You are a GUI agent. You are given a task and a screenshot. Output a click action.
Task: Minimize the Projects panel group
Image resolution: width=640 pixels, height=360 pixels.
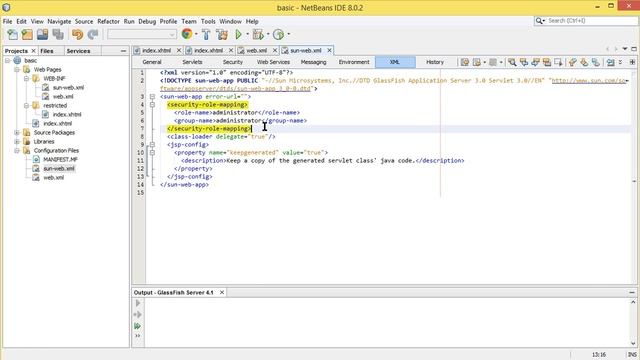point(123,51)
